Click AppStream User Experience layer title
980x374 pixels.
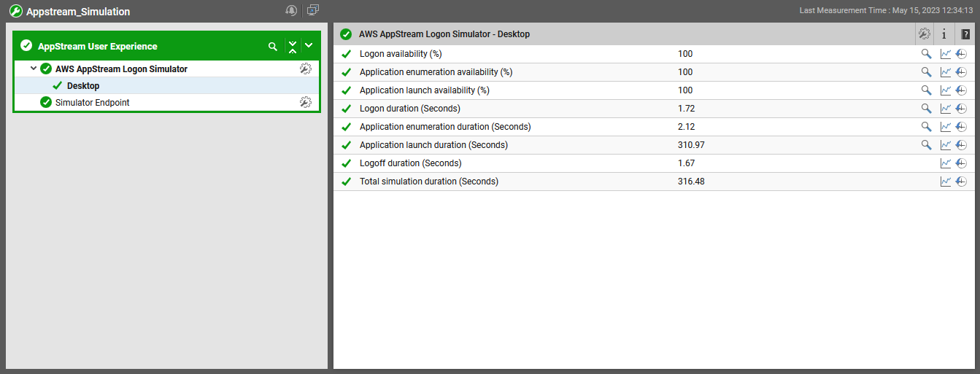point(98,47)
